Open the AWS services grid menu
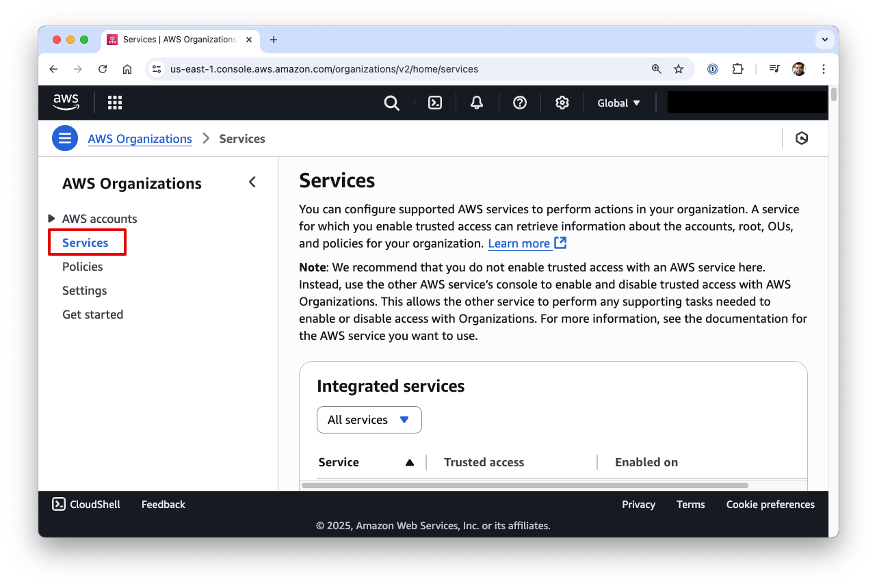This screenshot has height=588, width=877. (115, 103)
